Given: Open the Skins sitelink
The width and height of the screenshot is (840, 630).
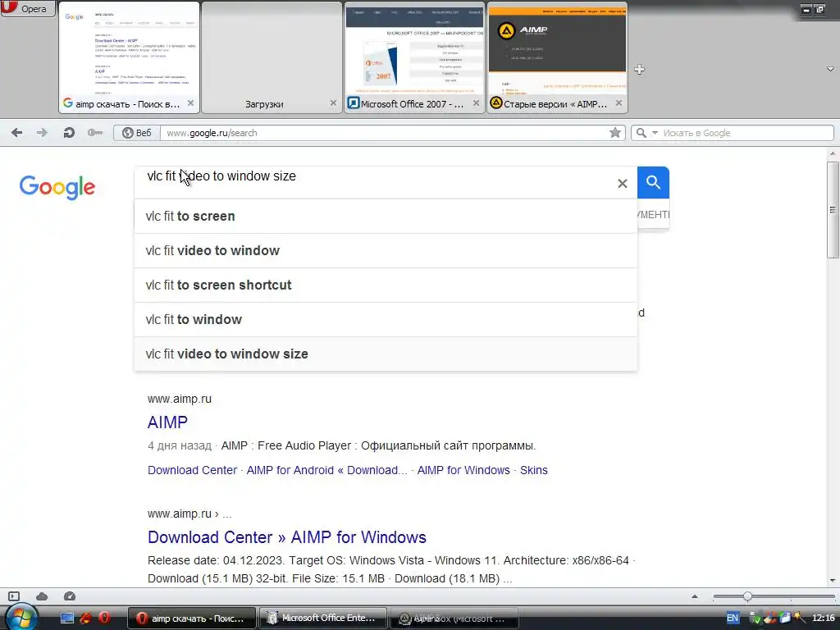Looking at the screenshot, I should click(x=533, y=470).
